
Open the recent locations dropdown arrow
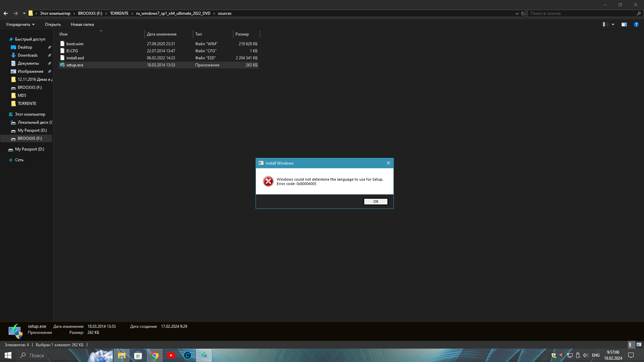24,13
